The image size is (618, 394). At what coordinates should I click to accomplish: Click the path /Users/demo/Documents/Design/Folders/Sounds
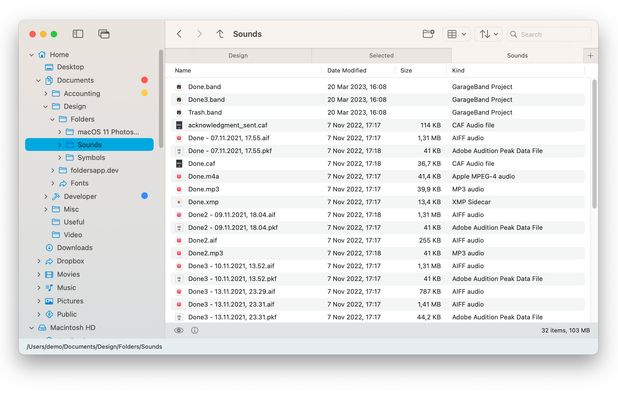tap(94, 347)
